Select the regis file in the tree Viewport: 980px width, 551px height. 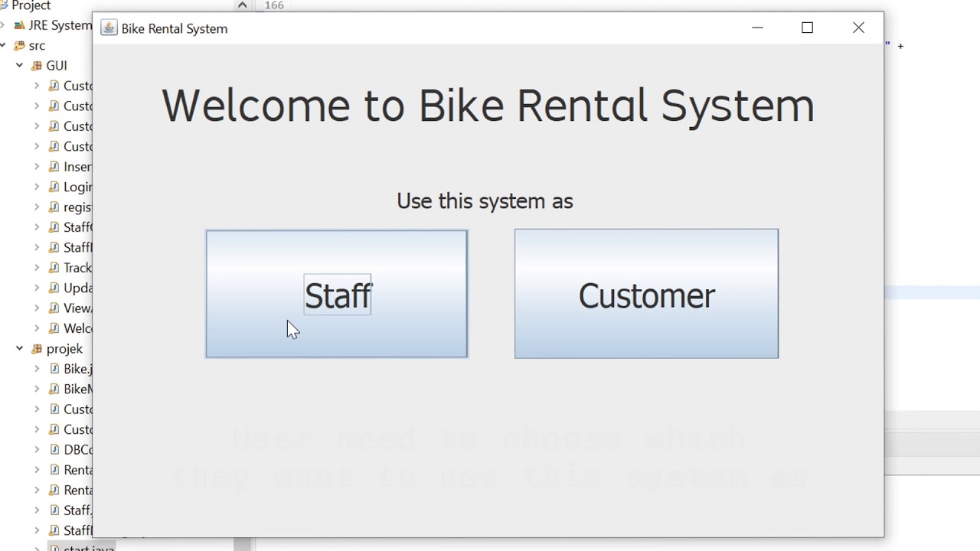(77, 207)
